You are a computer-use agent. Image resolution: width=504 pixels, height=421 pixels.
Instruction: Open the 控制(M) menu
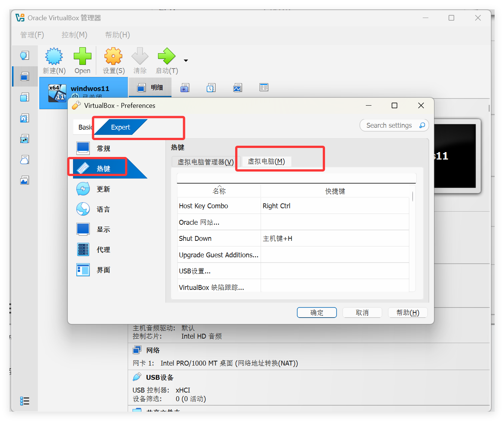pos(75,35)
